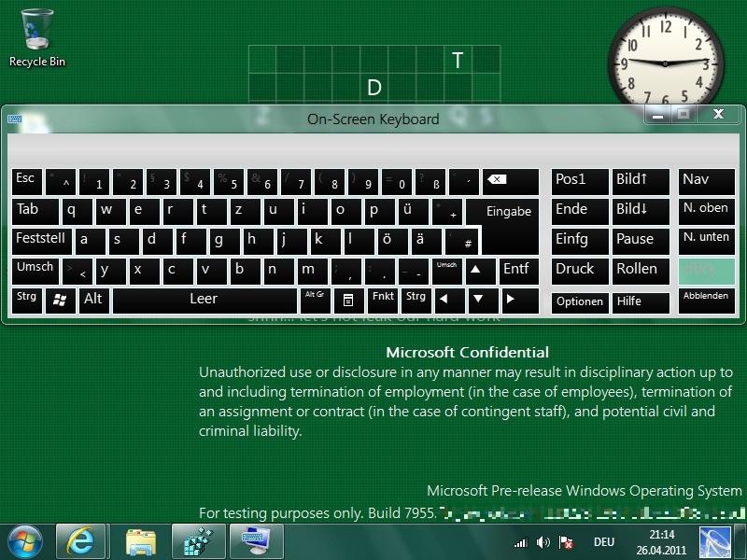This screenshot has width=747, height=560.
Task: Tap the number 5 key
Action: pos(229,181)
